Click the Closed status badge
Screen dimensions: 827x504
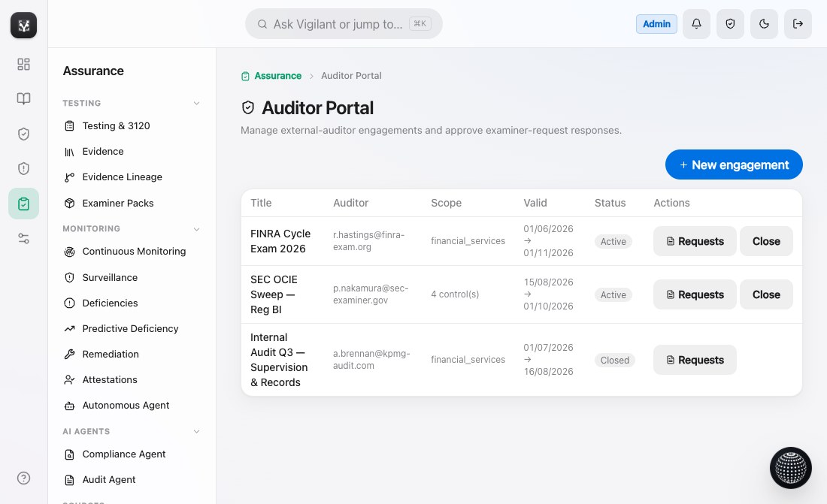pyautogui.click(x=614, y=360)
